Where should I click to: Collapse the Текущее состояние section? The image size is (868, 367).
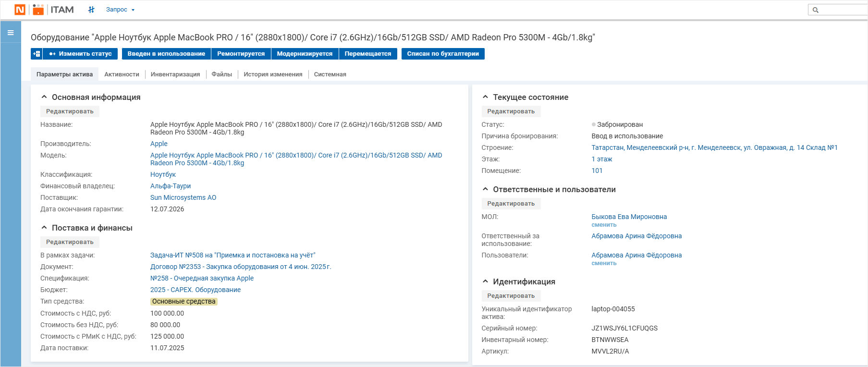(x=485, y=97)
